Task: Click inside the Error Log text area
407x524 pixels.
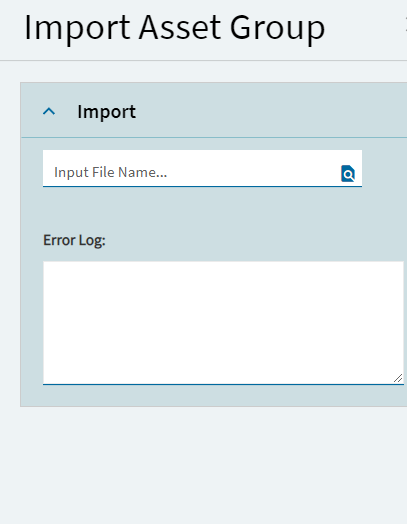Action: pos(223,323)
